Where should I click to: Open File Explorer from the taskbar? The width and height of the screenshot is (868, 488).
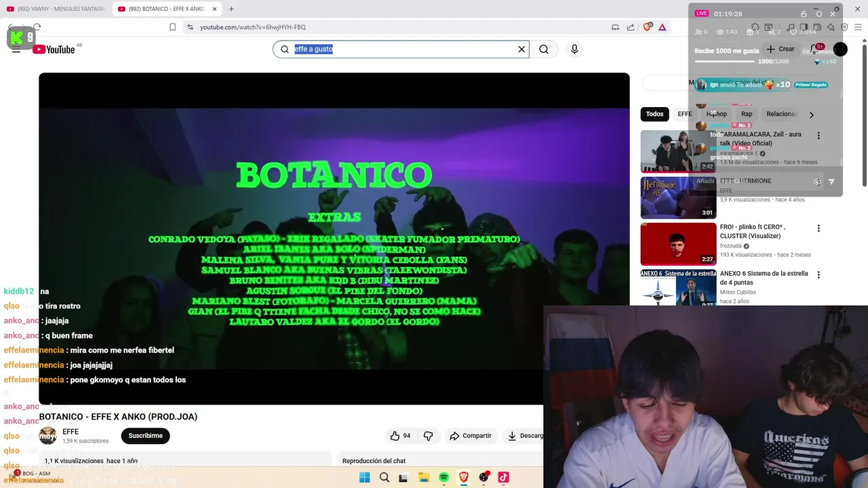[423, 477]
